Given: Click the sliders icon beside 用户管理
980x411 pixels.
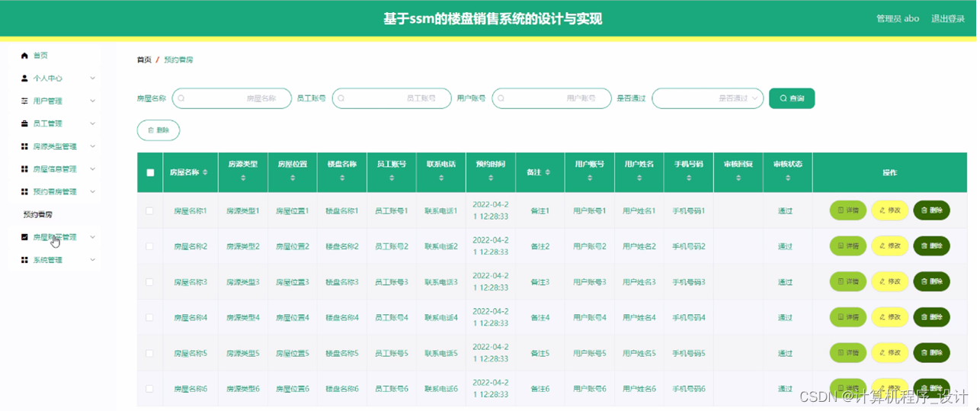Looking at the screenshot, I should point(24,101).
